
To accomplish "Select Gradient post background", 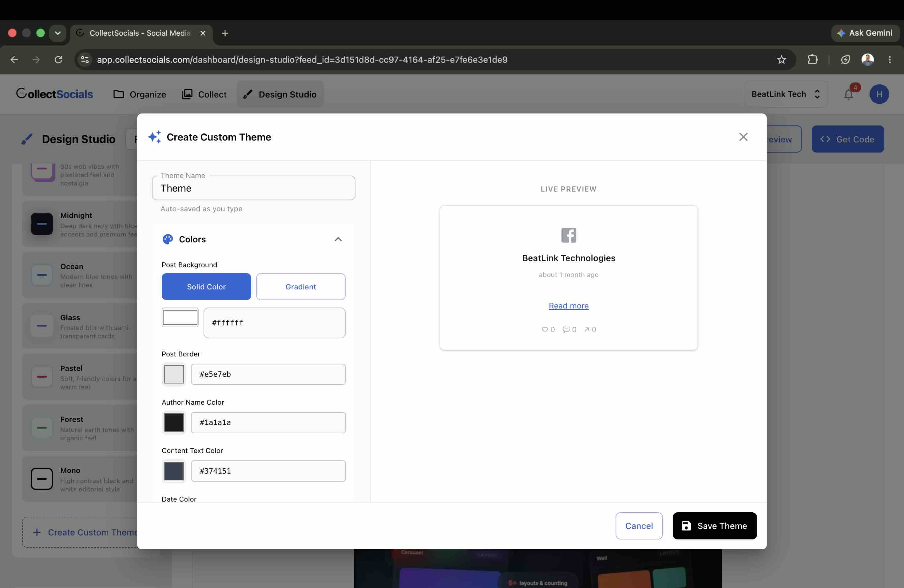I will [300, 287].
